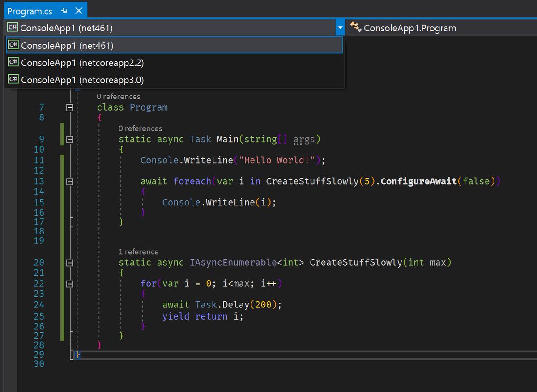Collapse the Main method block
This screenshot has width=537, height=392.
coord(69,139)
